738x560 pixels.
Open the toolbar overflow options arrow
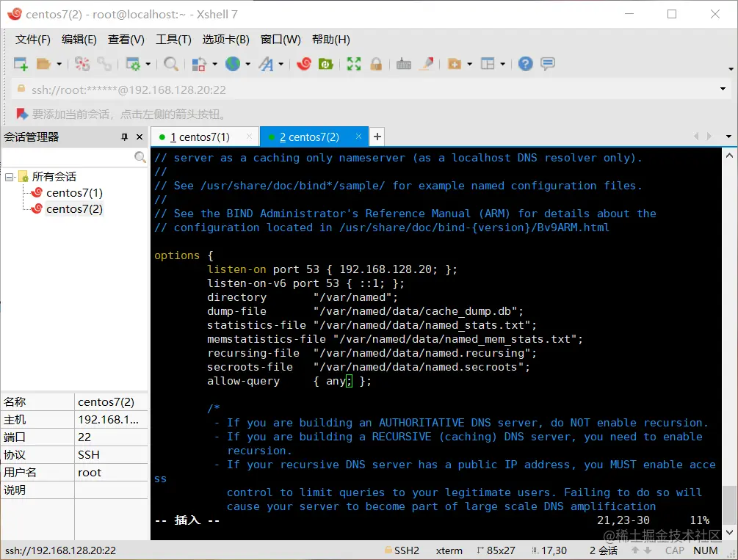[731, 69]
